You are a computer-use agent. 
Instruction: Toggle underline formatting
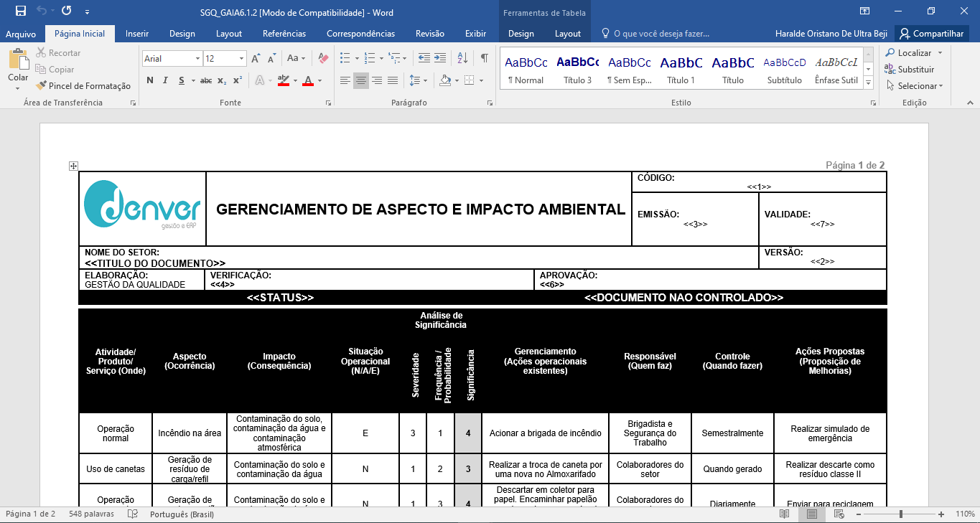point(182,80)
